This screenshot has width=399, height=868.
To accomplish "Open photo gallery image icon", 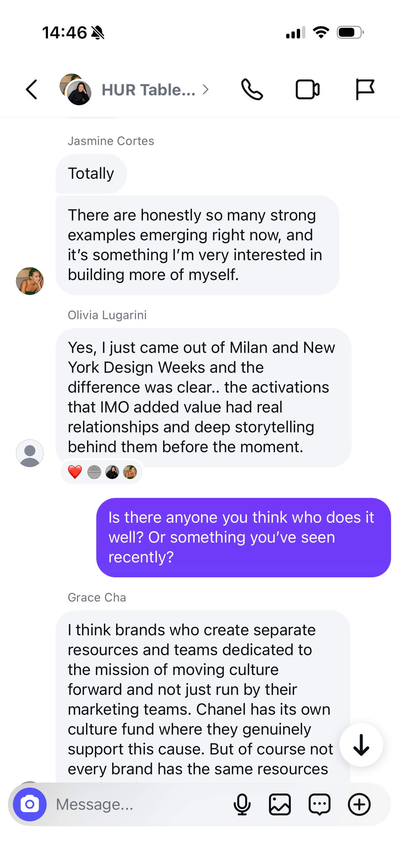I will [280, 804].
